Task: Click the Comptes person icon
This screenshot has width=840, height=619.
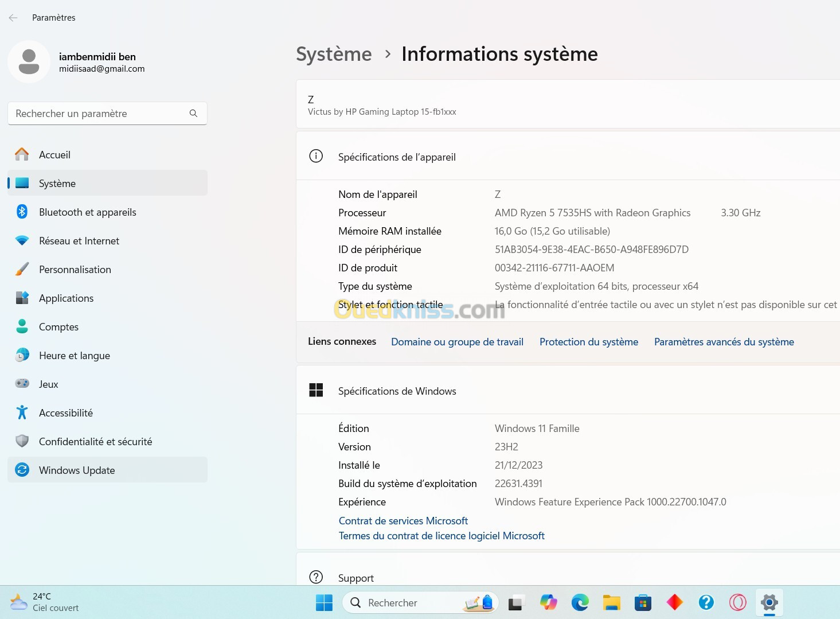Action: [x=22, y=326]
